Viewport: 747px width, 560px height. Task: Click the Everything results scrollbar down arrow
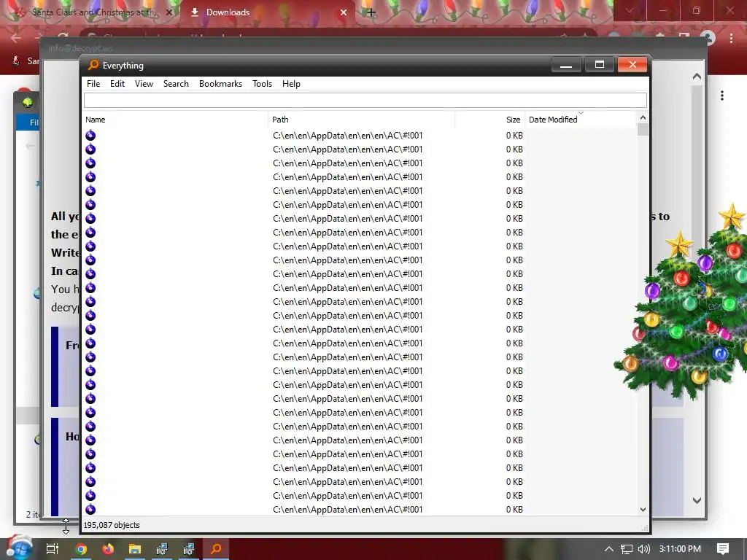pyautogui.click(x=643, y=510)
